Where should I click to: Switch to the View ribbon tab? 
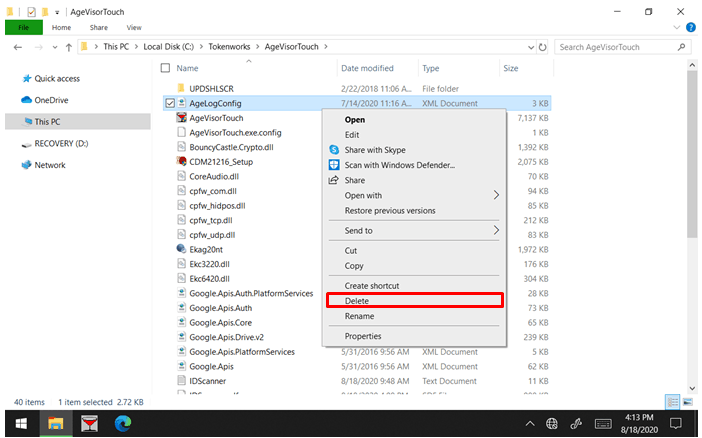click(x=134, y=27)
